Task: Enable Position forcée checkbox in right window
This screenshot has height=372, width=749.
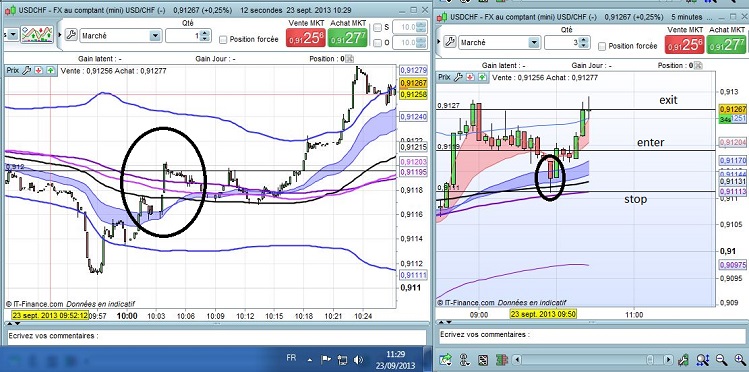Action: pyautogui.click(x=602, y=46)
